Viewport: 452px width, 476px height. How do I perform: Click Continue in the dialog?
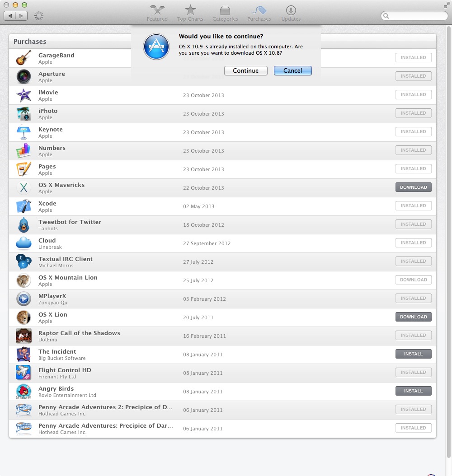[246, 70]
